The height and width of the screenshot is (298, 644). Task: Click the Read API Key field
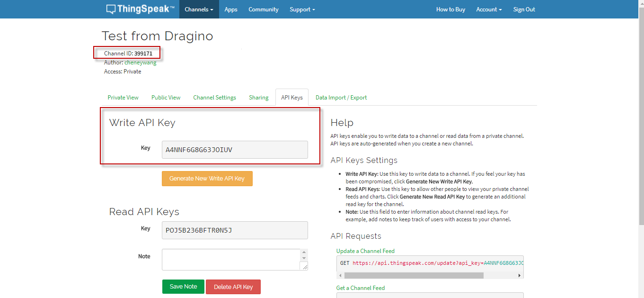click(x=235, y=230)
